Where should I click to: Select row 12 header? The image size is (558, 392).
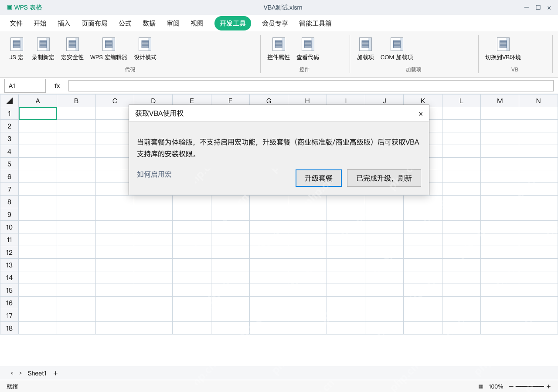click(x=9, y=252)
